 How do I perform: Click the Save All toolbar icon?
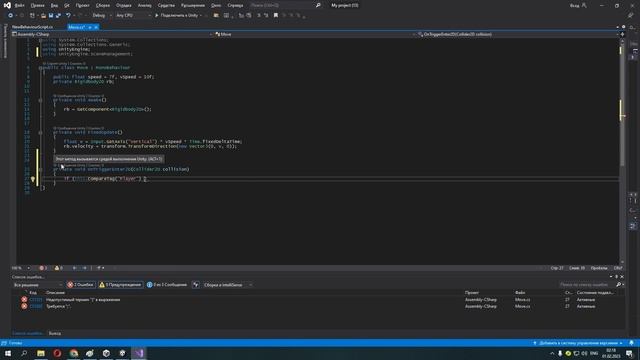coord(58,16)
